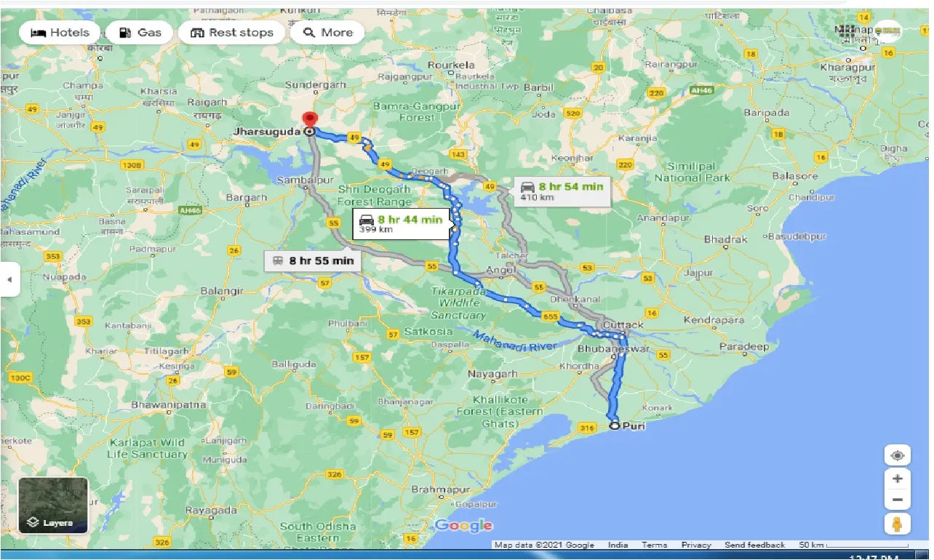This screenshot has height=560, width=934.
Task: Click the Puri origin marker
Action: (x=615, y=426)
